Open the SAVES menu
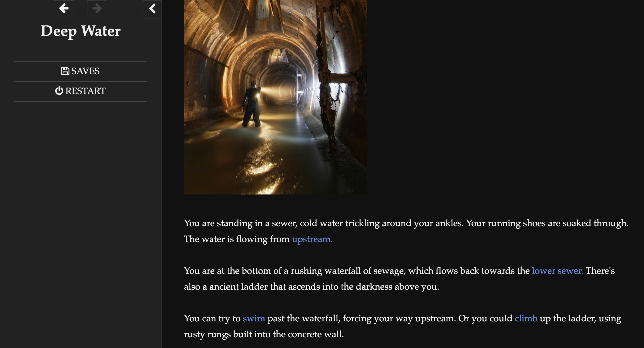 click(x=80, y=71)
